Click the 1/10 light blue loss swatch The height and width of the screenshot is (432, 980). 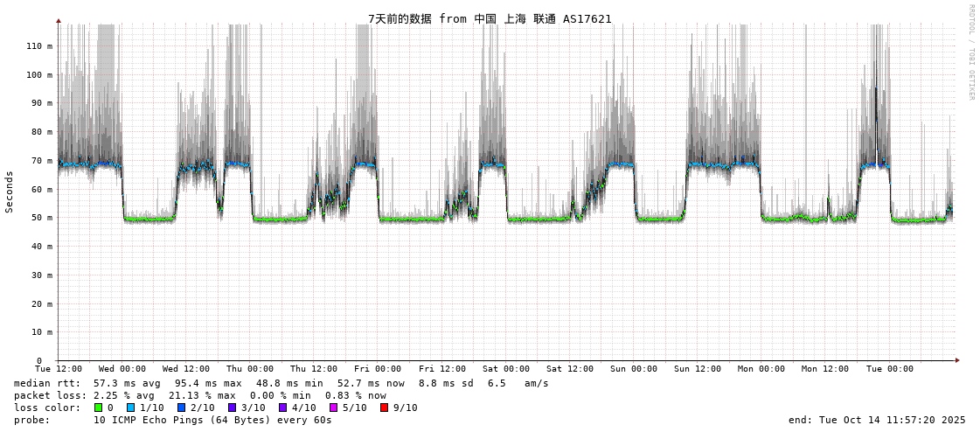point(130,408)
